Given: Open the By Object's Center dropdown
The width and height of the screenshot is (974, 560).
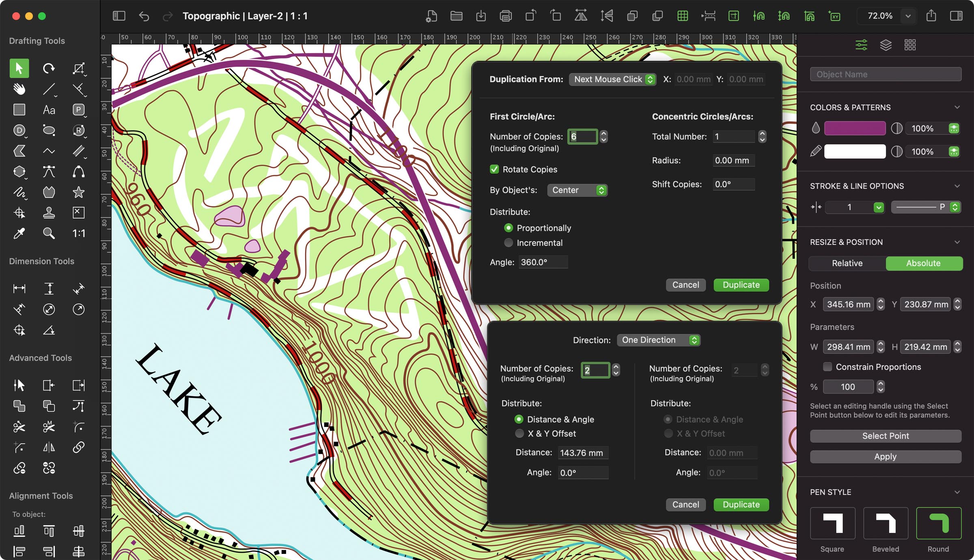Looking at the screenshot, I should click(x=577, y=190).
